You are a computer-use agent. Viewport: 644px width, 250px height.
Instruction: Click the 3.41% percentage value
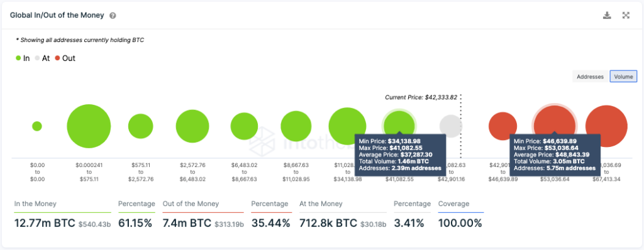click(409, 224)
